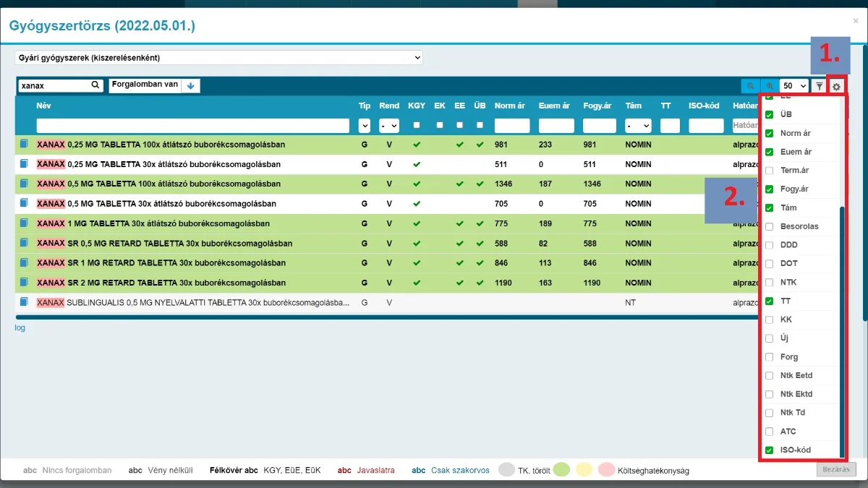The height and width of the screenshot is (488, 868).
Task: Open the column settings gear icon
Action: pos(836,86)
